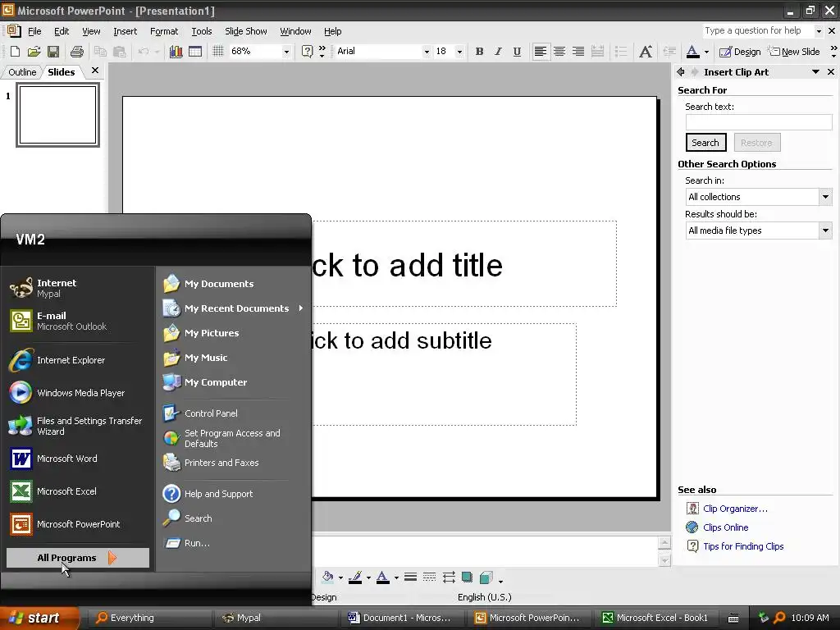This screenshot has width=840, height=630.
Task: Open Run... from Start menu
Action: point(197,543)
